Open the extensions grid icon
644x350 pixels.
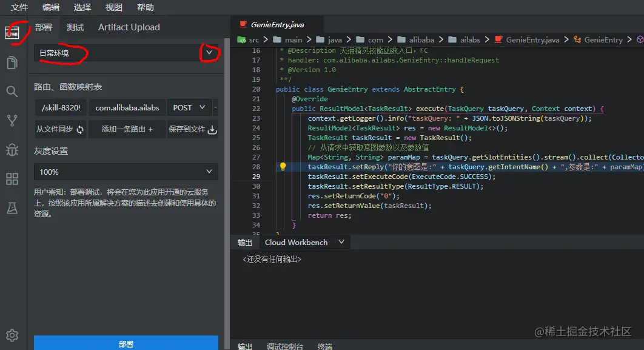12,179
